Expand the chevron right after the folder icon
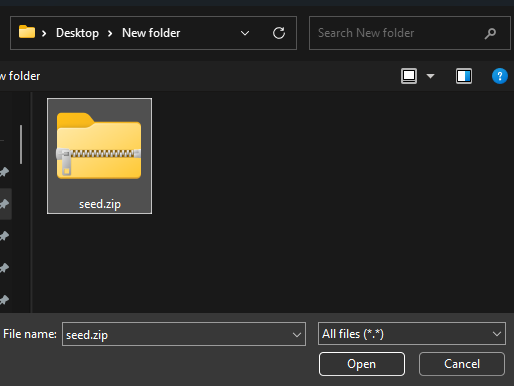Screen dimensions: 514x386 click(x=44, y=33)
